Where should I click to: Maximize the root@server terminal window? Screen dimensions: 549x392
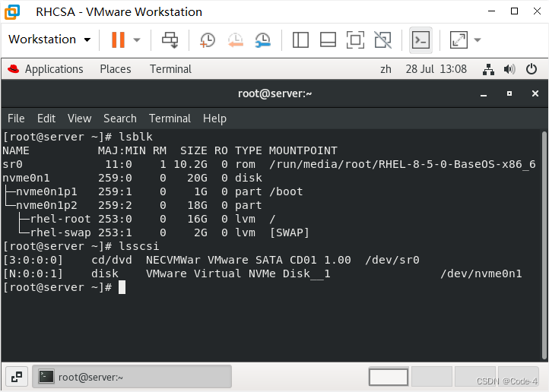pos(509,93)
